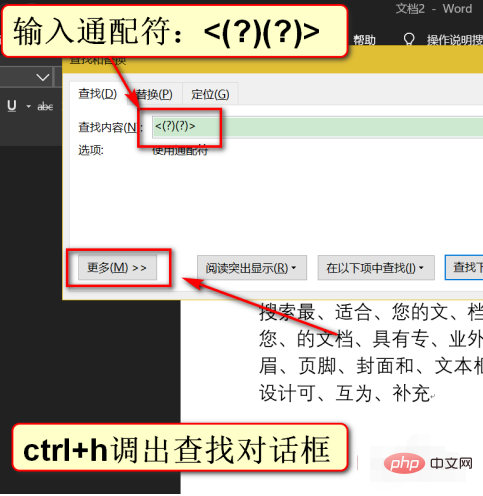Click the 查找内容 input field

317,127
